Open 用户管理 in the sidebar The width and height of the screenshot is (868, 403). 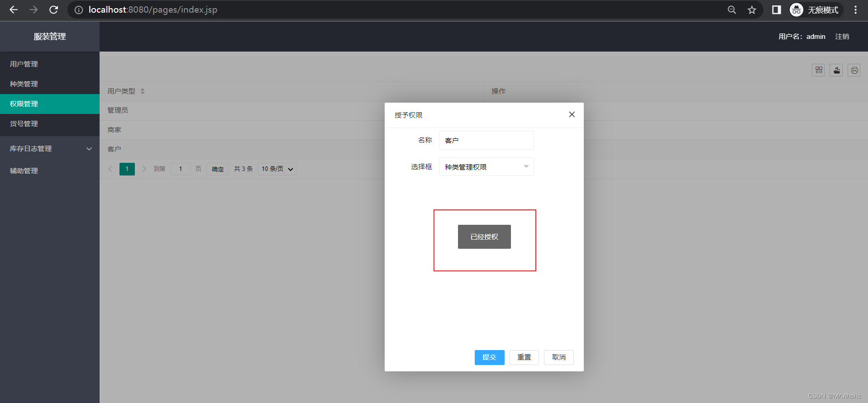(x=50, y=64)
